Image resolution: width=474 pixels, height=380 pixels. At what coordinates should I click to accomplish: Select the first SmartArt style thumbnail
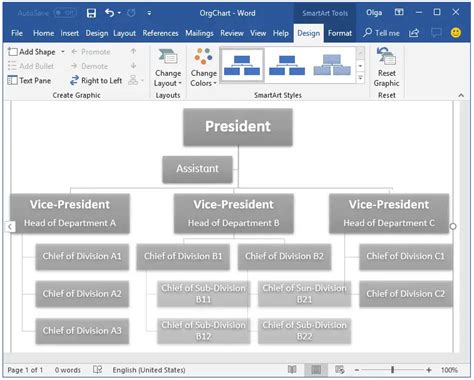pyautogui.click(x=242, y=65)
